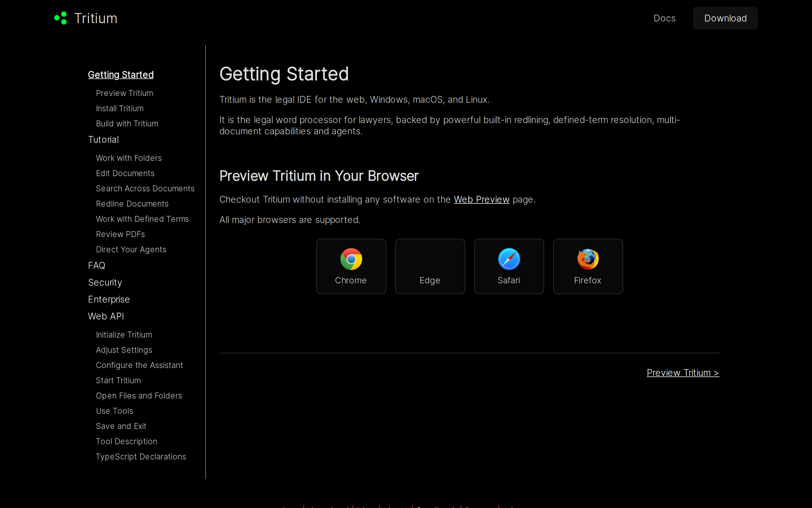Navigate to Install Tritium
812x508 pixels.
click(120, 109)
